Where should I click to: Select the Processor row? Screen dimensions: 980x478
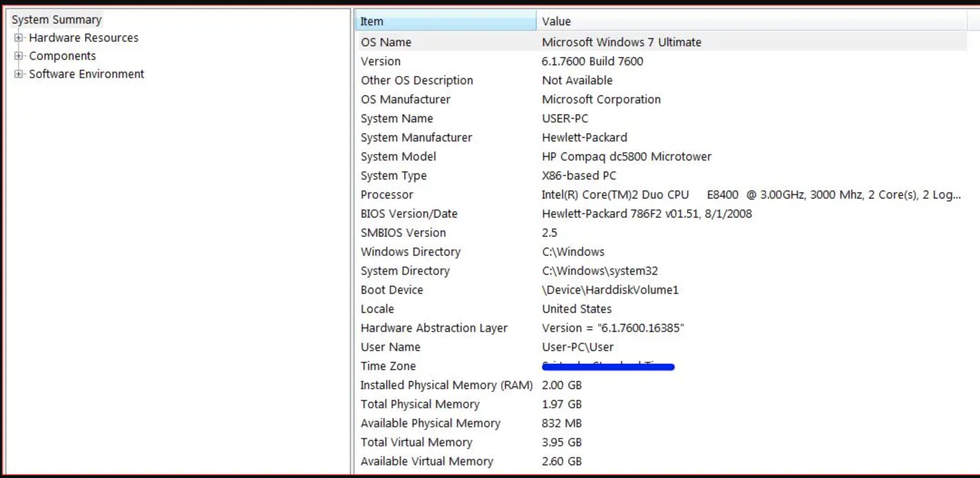pos(387,195)
